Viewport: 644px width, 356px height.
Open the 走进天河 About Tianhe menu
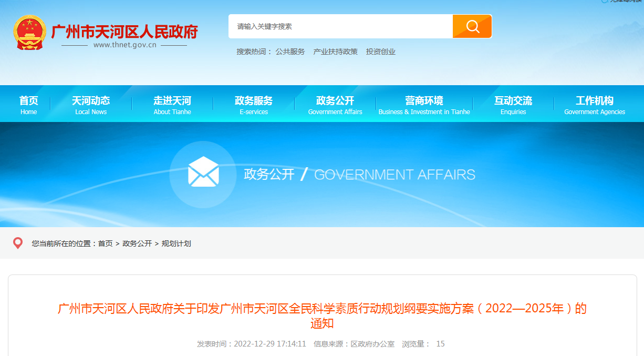tap(172, 104)
